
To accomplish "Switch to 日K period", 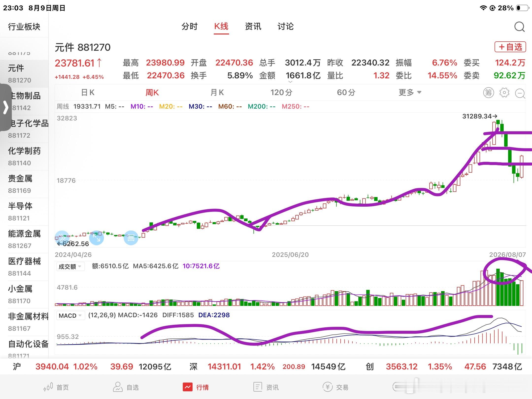I will [x=88, y=93].
